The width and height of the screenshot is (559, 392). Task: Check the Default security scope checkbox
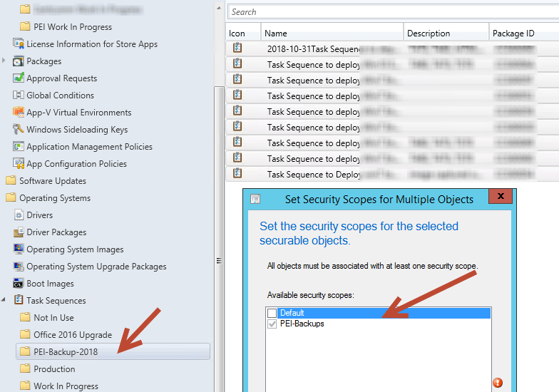[x=272, y=313]
